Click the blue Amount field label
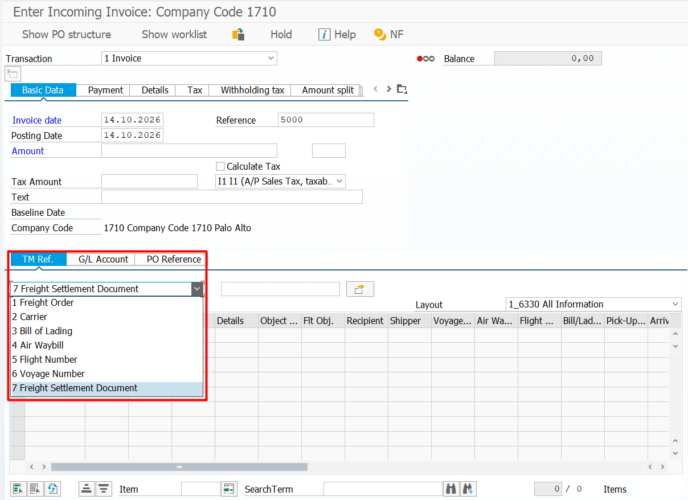This screenshot has height=500, width=688. tap(28, 151)
